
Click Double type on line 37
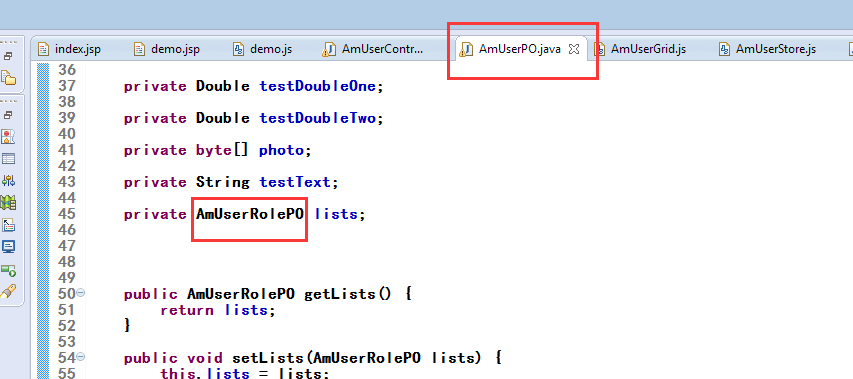pyautogui.click(x=222, y=86)
